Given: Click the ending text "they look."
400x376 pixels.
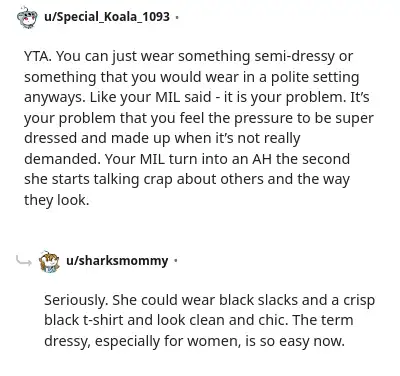Looking at the screenshot, I should [x=57, y=200].
